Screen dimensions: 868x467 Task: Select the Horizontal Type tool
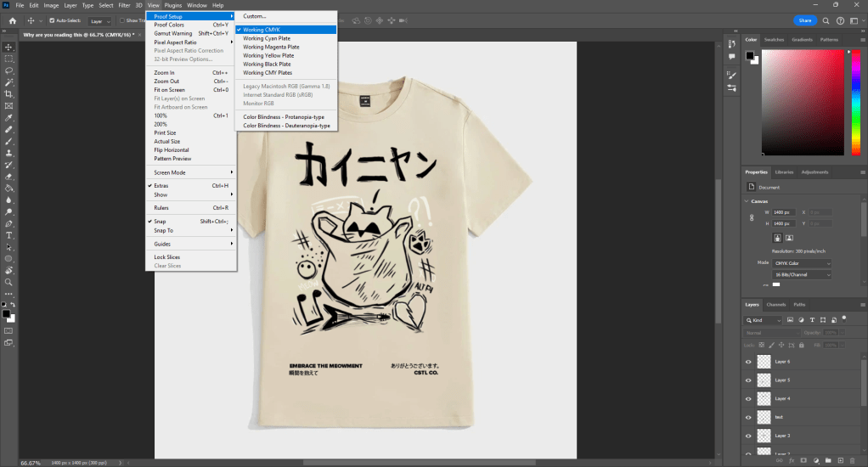[x=8, y=234]
